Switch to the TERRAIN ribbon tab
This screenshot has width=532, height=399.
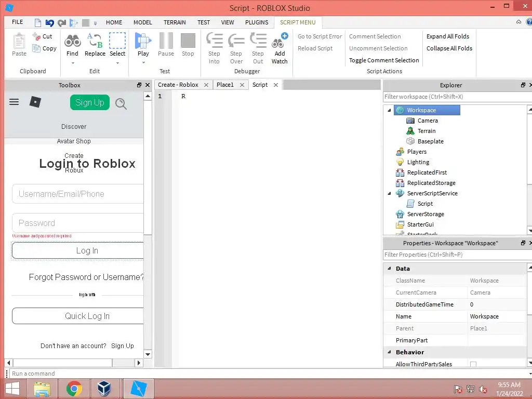(x=175, y=22)
